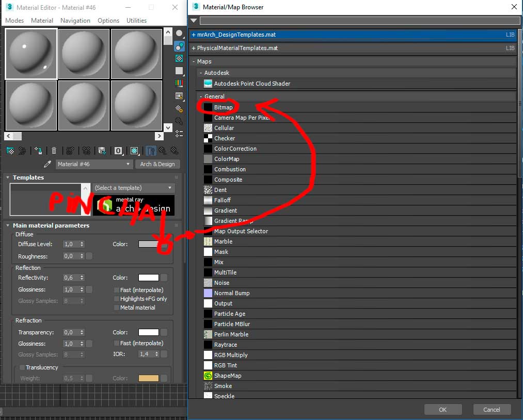Open the Select a template dropdown

click(x=134, y=188)
